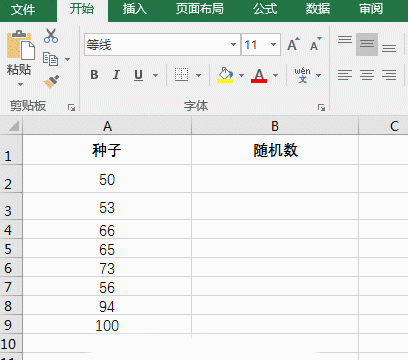Viewport: 408px width, 360px height.
Task: Select row 10 header
Action: point(11,343)
